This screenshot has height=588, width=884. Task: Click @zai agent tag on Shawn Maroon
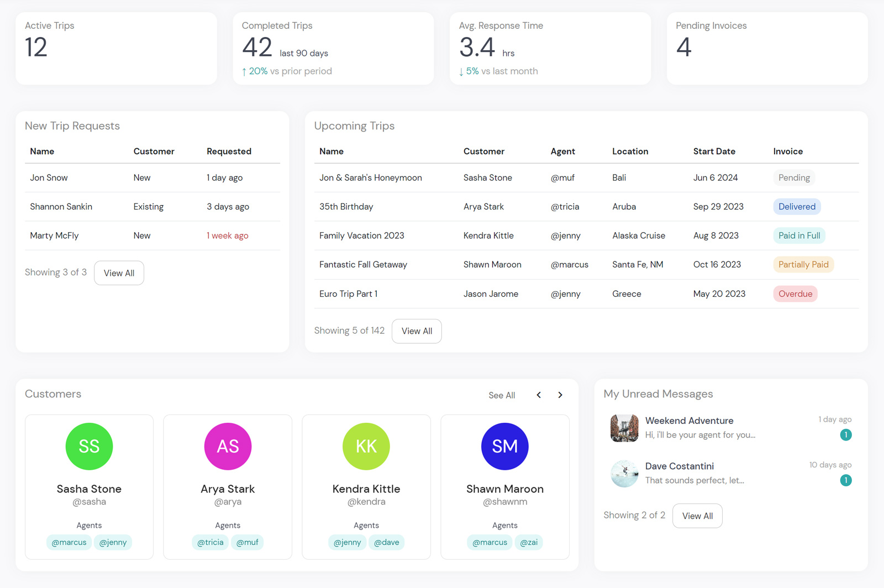pos(529,542)
